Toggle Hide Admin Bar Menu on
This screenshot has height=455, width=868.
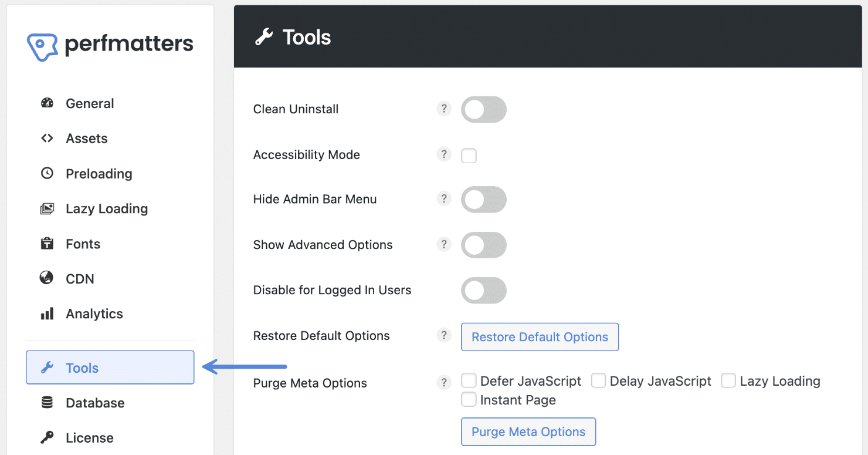[x=483, y=200]
